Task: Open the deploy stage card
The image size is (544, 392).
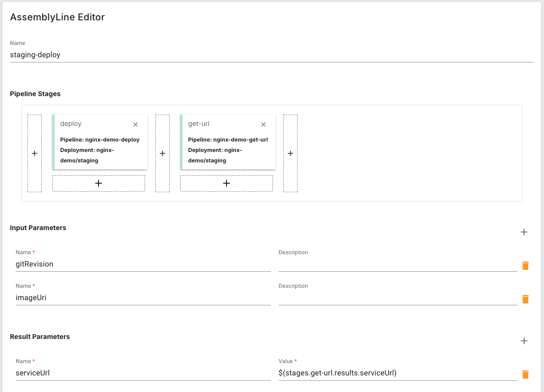Action: tap(100, 147)
